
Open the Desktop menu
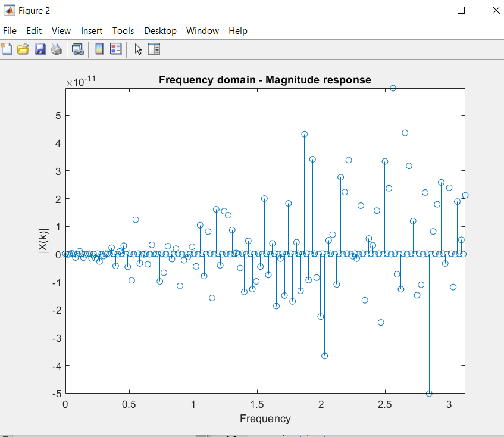160,31
